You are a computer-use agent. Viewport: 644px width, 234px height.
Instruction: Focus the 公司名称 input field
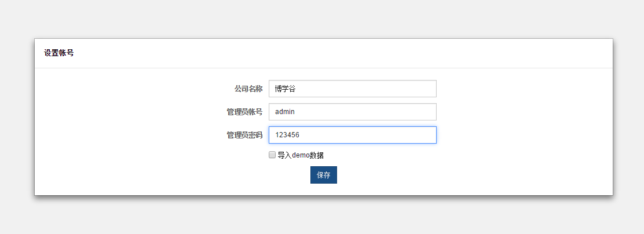[x=352, y=89]
